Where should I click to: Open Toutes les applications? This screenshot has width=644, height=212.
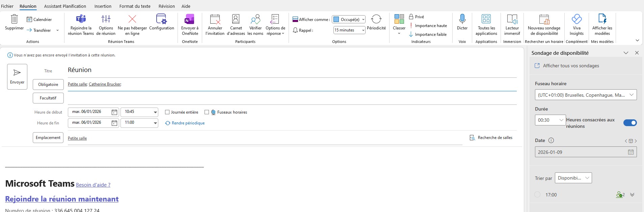coord(486,25)
